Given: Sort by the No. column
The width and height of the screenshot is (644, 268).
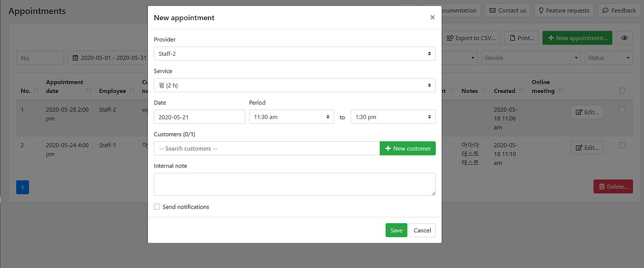Looking at the screenshot, I should pyautogui.click(x=29, y=91).
